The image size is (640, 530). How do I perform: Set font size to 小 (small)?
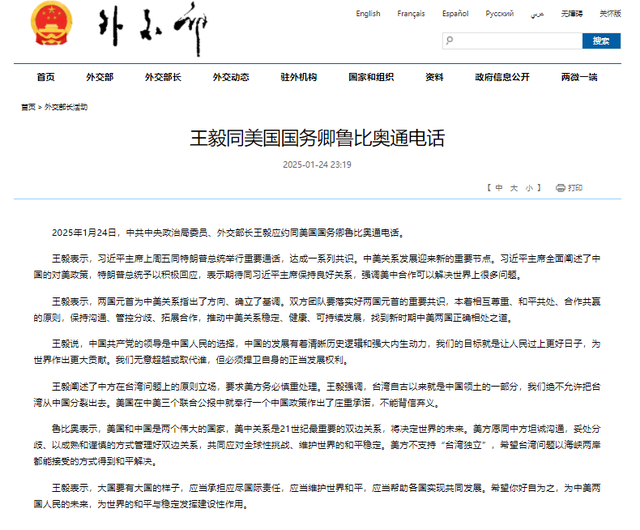[x=529, y=188]
